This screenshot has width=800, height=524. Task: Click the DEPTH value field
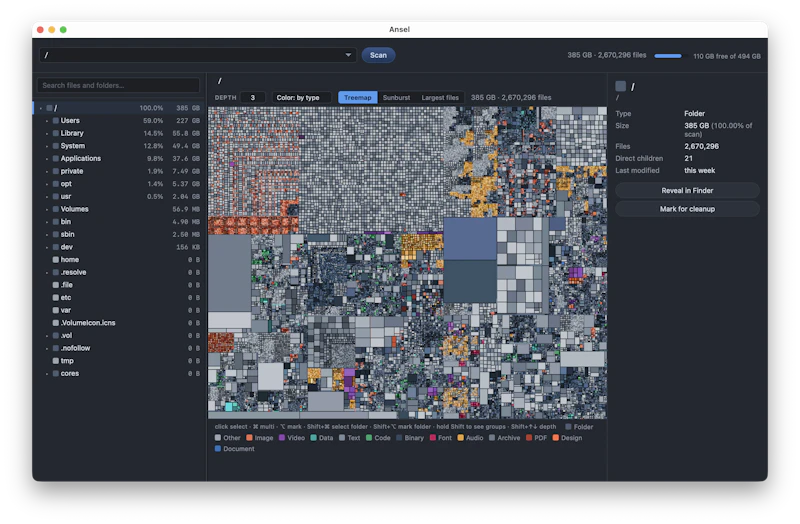coord(252,97)
